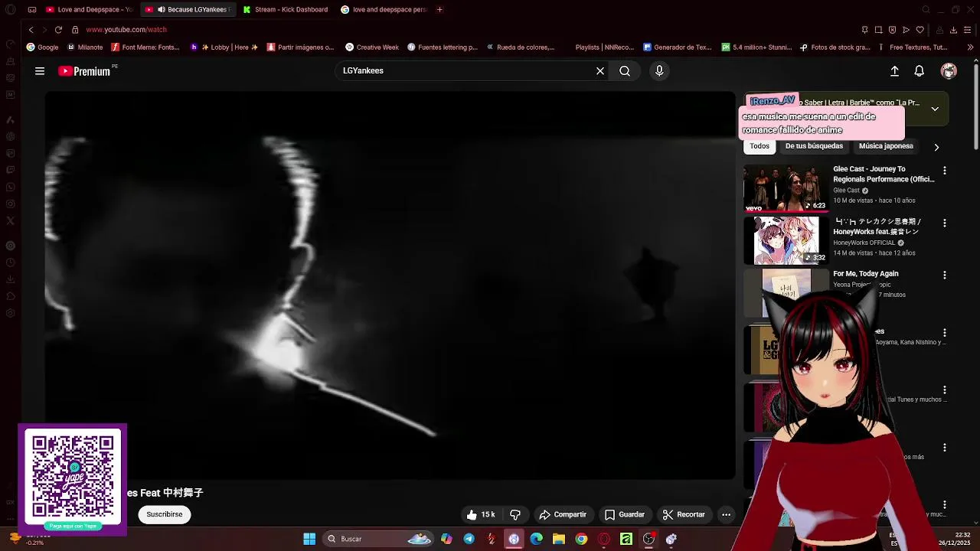Viewport: 980px width, 551px height.
Task: Open the browser snapshot tool icon
Action: [x=878, y=30]
